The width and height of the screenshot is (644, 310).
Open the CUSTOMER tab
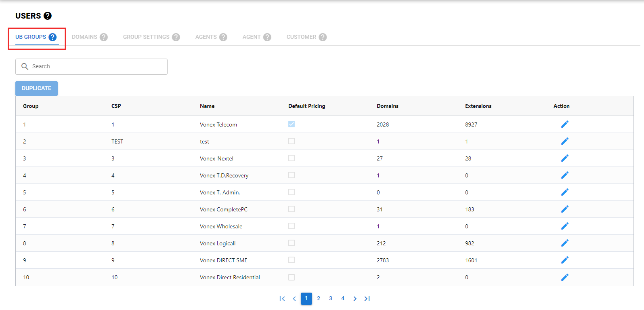click(301, 37)
